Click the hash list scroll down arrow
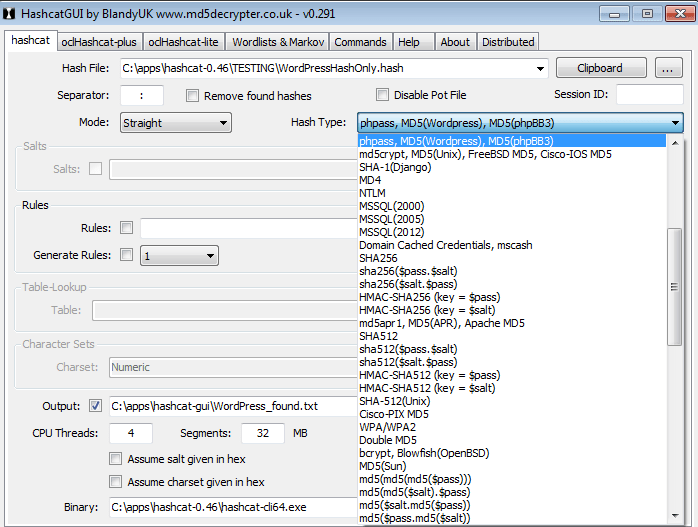This screenshot has height=527, width=698. (675, 515)
